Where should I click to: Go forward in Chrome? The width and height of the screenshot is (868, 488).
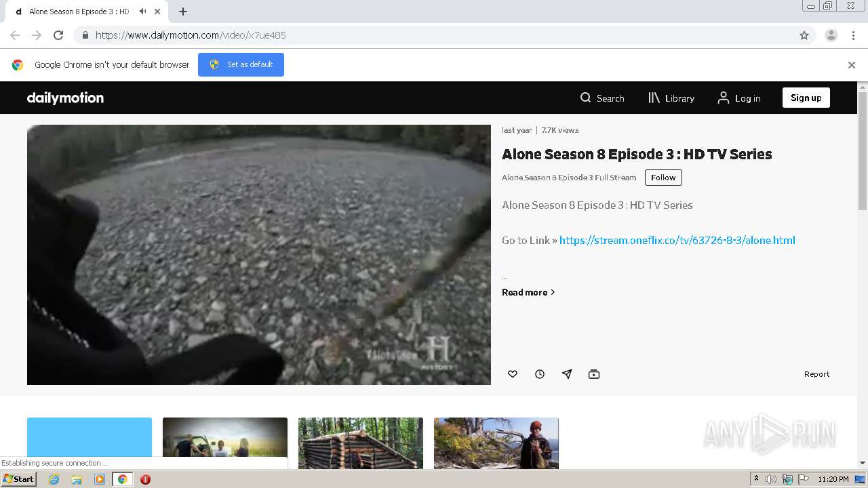[x=37, y=35]
